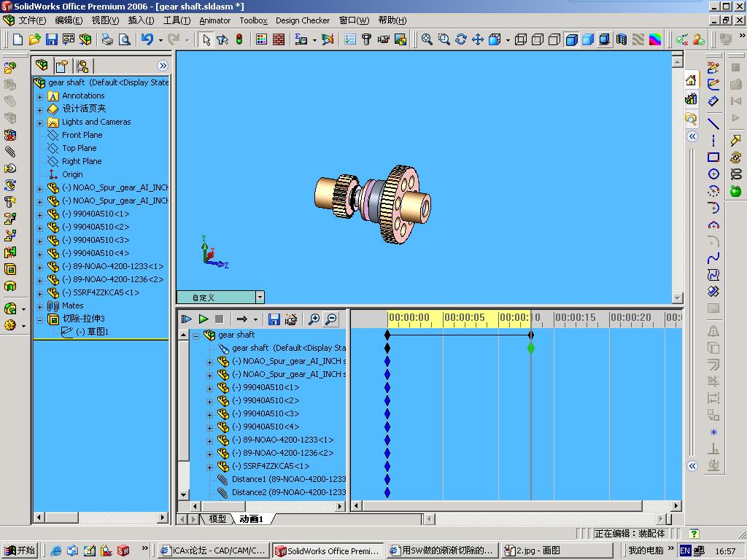The width and height of the screenshot is (747, 560).
Task: Switch to the 动画1 tab
Action: coord(251,519)
